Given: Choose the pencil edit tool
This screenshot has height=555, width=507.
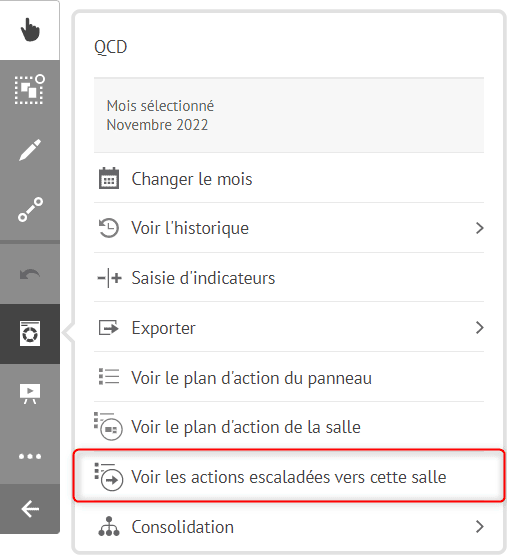Looking at the screenshot, I should 30,150.
